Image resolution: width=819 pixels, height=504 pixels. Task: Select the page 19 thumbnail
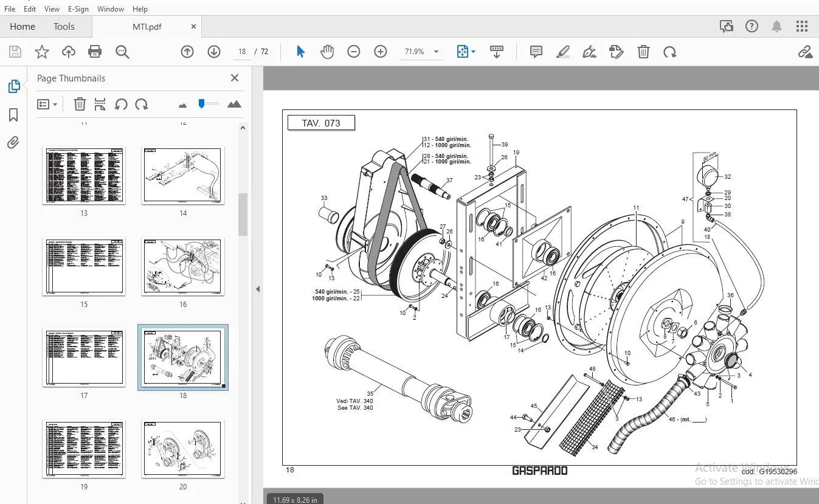pyautogui.click(x=84, y=449)
